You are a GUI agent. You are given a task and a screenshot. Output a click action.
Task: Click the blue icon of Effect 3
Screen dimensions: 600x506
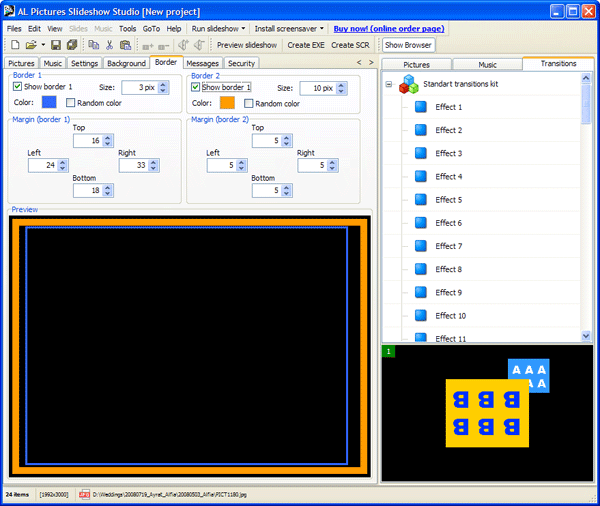tap(421, 153)
